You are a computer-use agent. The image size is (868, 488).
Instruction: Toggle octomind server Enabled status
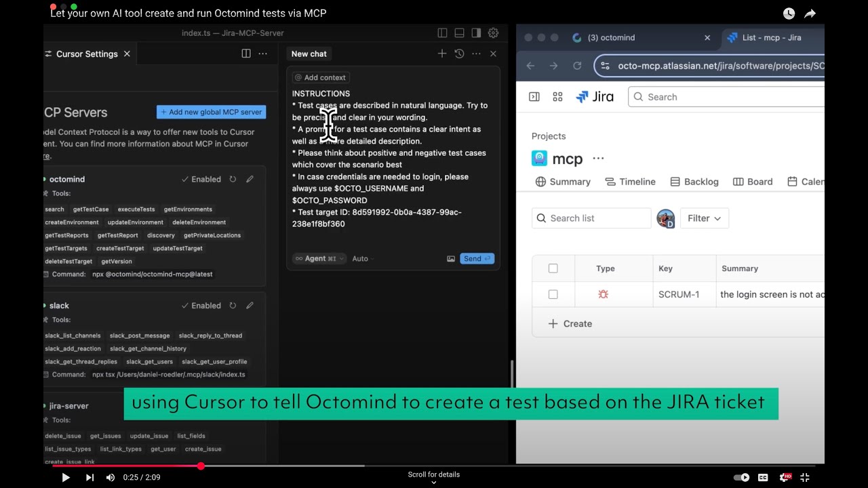coord(201,180)
